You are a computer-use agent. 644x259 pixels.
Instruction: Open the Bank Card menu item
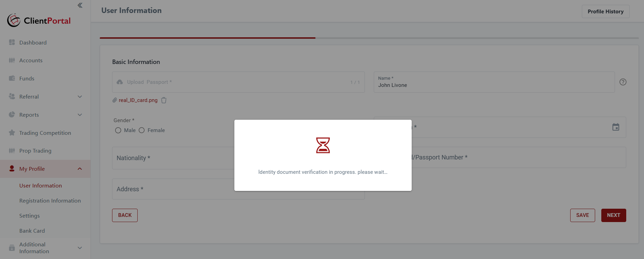tap(32, 231)
